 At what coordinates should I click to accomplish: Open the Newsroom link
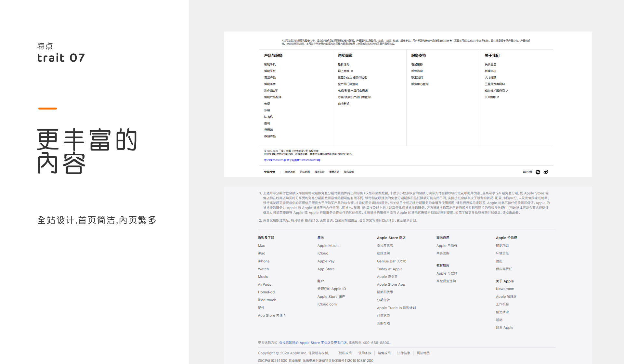[505, 289]
